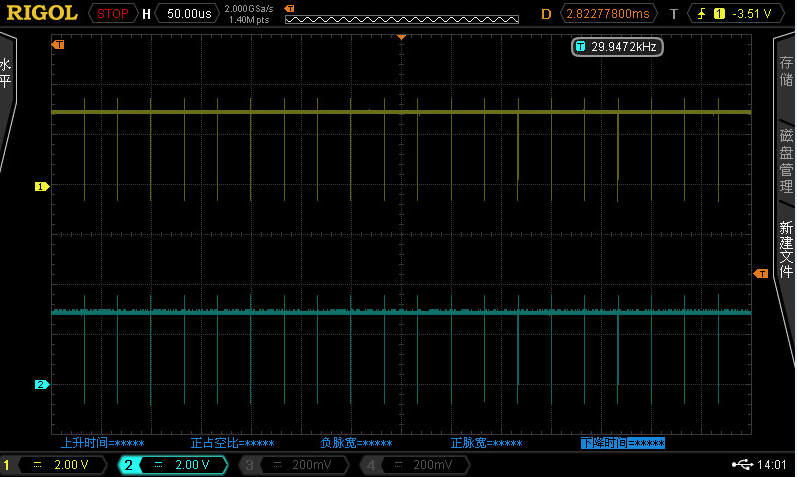797x477 pixels.
Task: Toggle disabled channel 4 label
Action: (371, 465)
